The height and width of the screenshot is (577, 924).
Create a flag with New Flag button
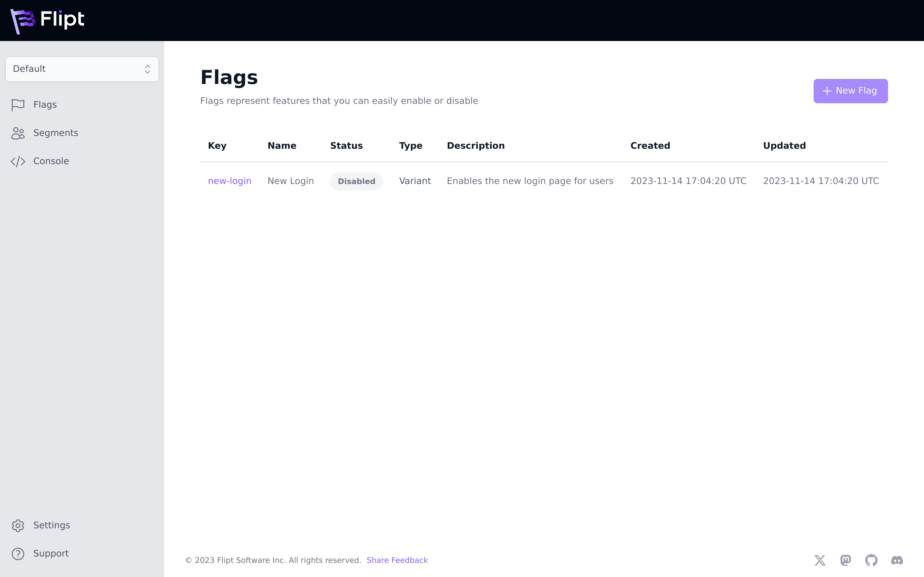[850, 91]
